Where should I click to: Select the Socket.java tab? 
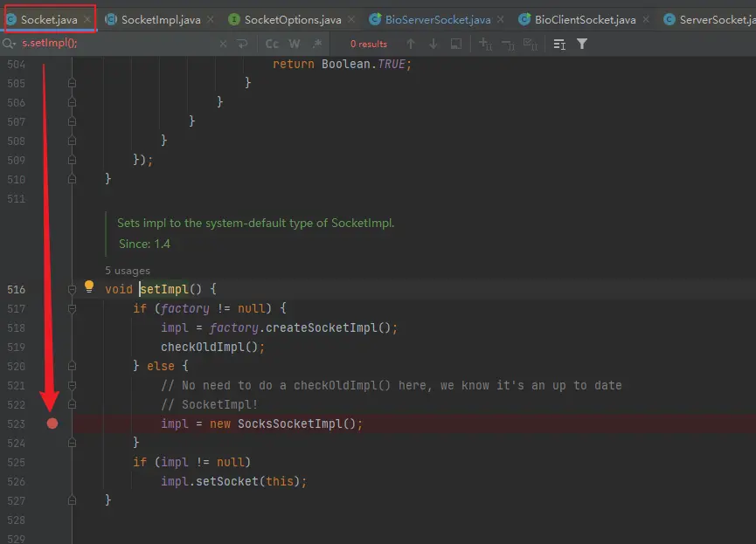(49, 20)
